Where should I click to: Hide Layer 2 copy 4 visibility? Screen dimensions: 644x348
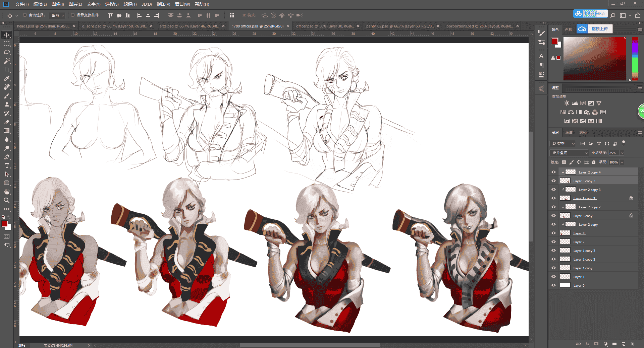pyautogui.click(x=553, y=172)
